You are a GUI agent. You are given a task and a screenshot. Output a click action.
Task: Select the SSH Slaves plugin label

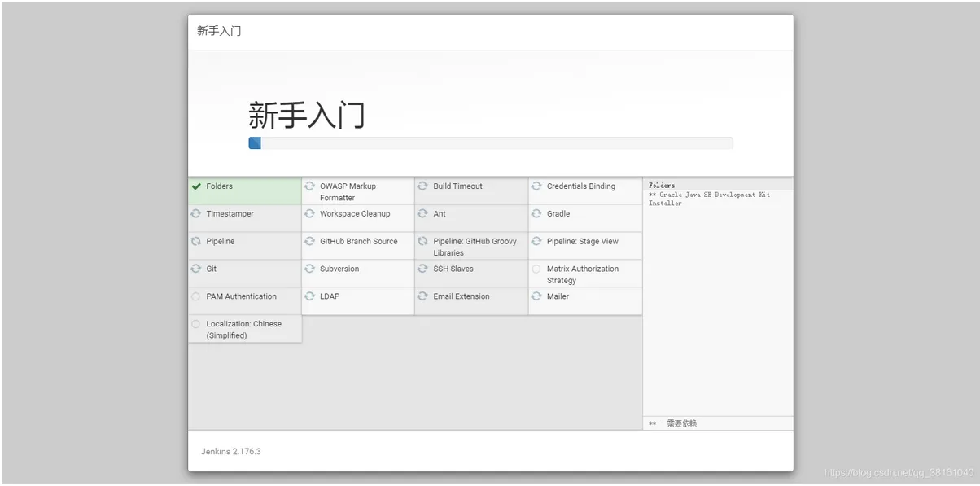pos(453,269)
